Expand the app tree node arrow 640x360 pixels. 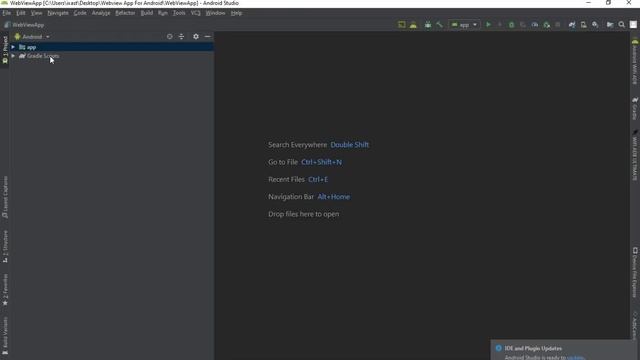13,47
